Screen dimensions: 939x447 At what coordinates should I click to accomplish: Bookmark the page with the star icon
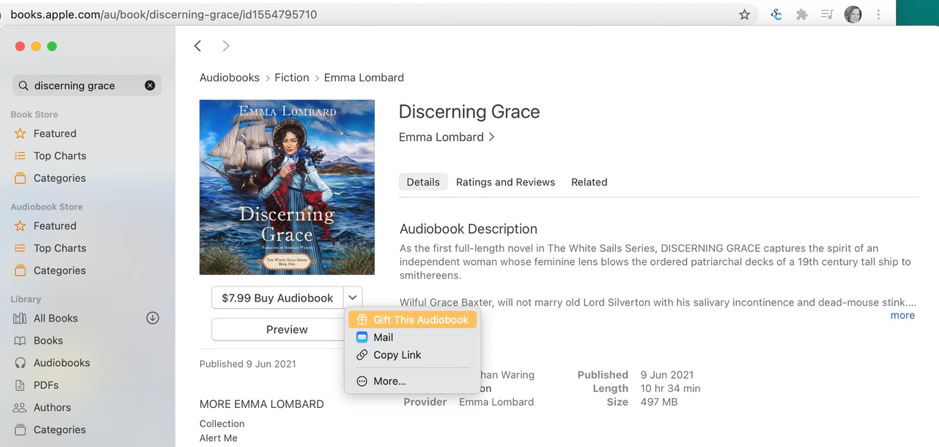744,14
